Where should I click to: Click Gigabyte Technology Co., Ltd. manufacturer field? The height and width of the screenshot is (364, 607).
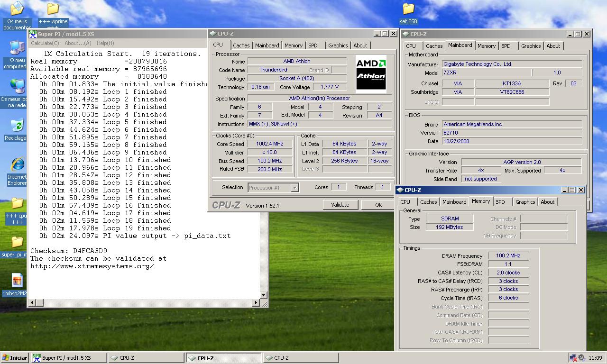coord(512,64)
